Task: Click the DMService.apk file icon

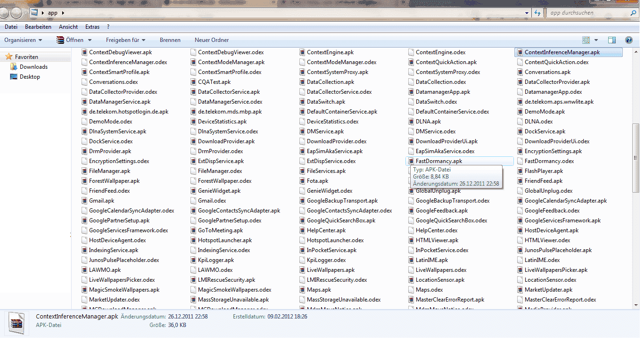Action: [x=302, y=131]
